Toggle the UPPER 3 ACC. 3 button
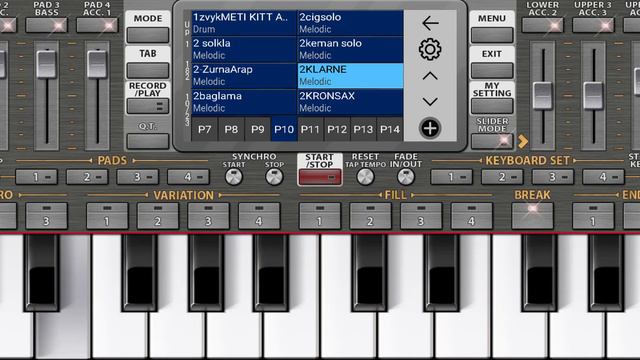This screenshot has height=360, width=640. click(x=593, y=26)
